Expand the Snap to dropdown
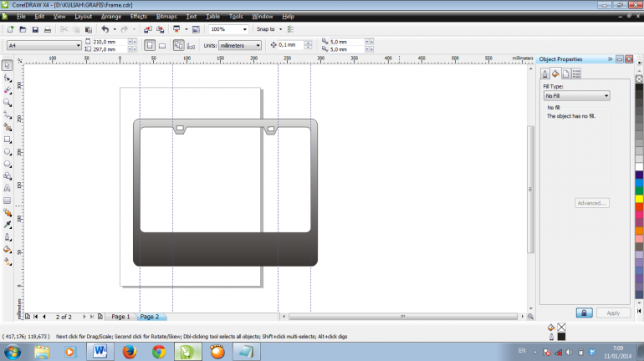The width and height of the screenshot is (644, 361). [280, 29]
